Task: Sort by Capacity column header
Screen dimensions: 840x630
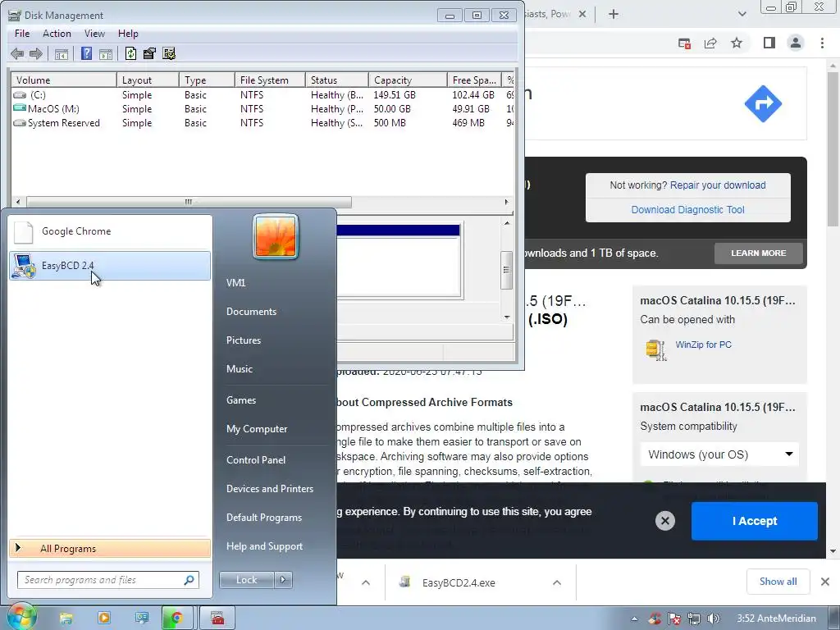Action: [x=408, y=80]
